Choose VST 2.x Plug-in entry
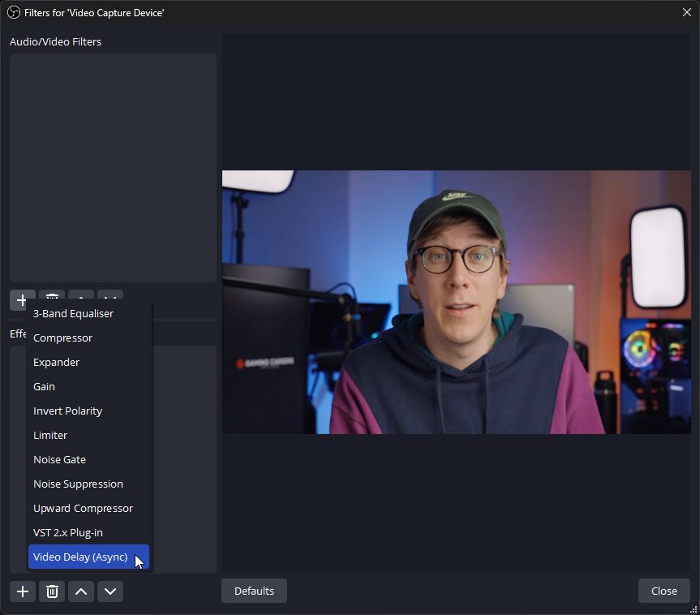This screenshot has height=615, width=700. [x=68, y=532]
